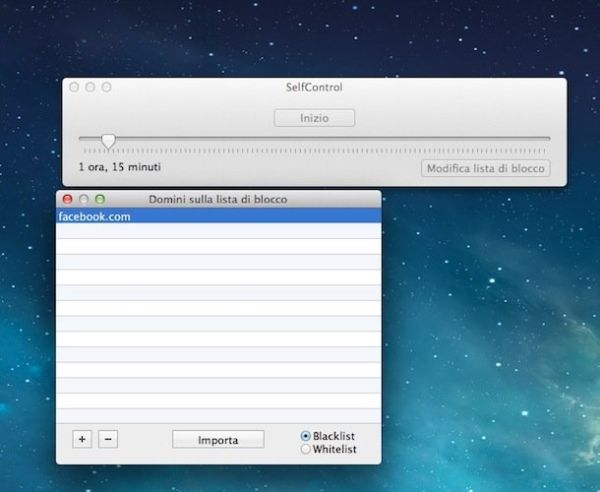
Task: Select the Blacklist radio option
Action: (x=306, y=437)
